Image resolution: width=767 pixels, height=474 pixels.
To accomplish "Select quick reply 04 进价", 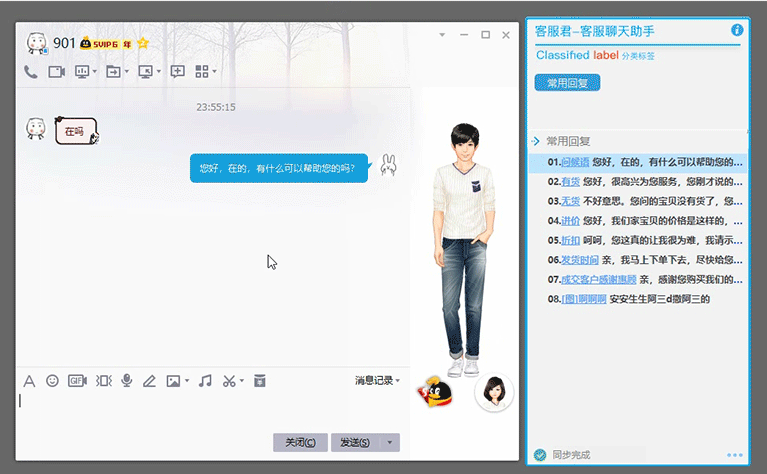I will [638, 221].
